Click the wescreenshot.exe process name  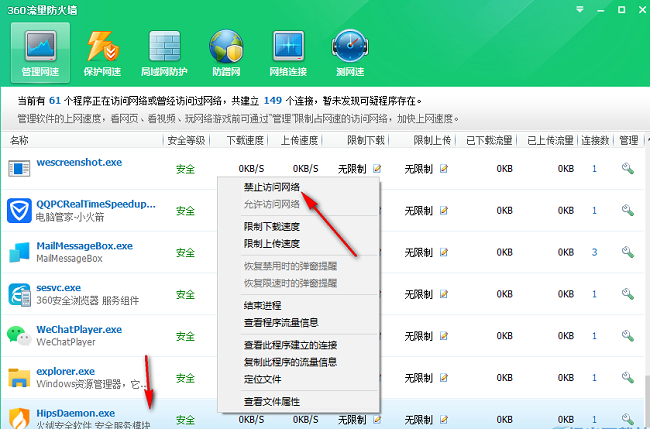pyautogui.click(x=79, y=161)
